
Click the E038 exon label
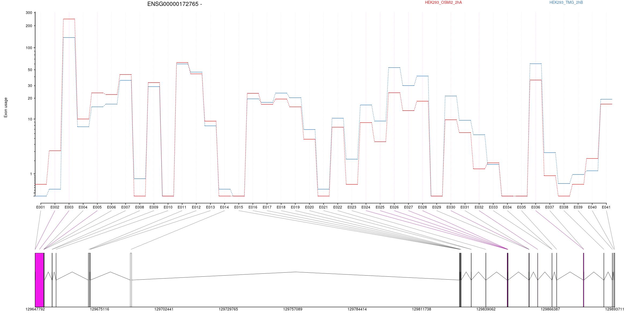564,207
